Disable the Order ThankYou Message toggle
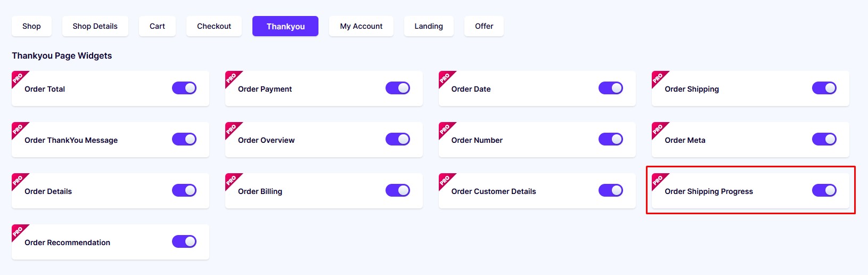 click(184, 139)
